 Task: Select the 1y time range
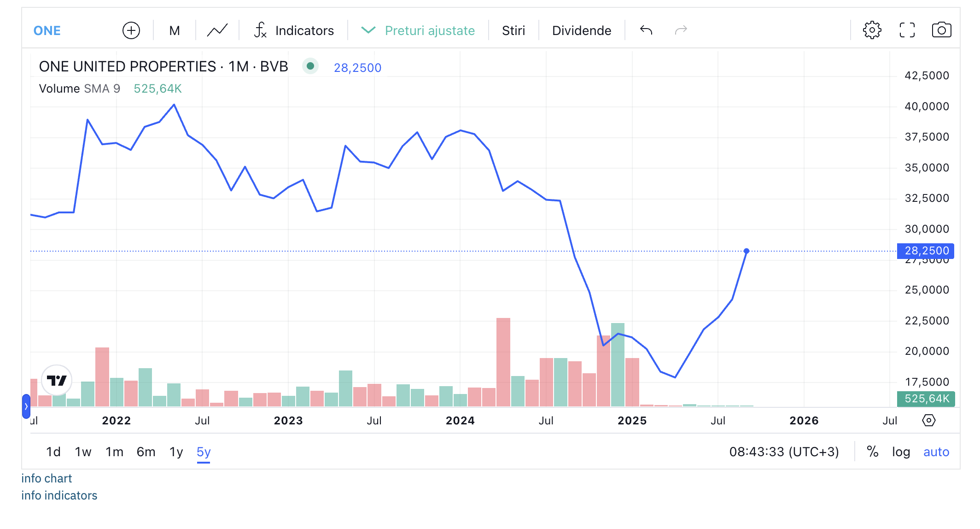click(x=176, y=452)
